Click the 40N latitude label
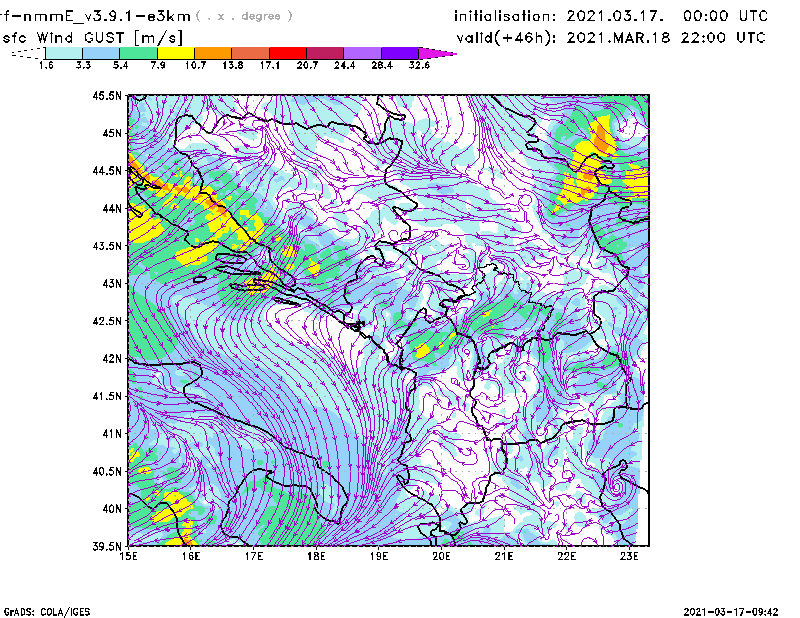800x618 pixels. (112, 508)
